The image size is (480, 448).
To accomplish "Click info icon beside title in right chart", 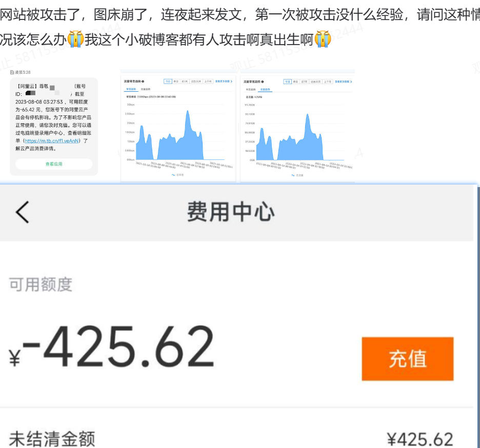I will point(263,82).
